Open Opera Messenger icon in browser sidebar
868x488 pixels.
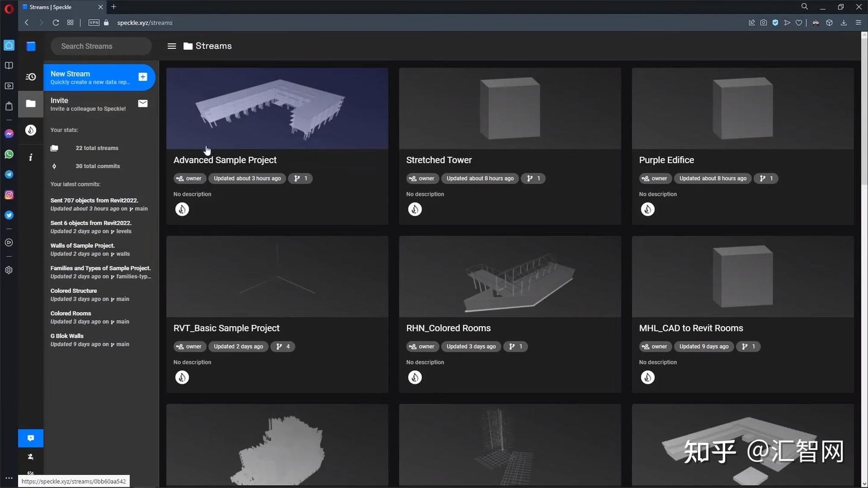click(9, 134)
